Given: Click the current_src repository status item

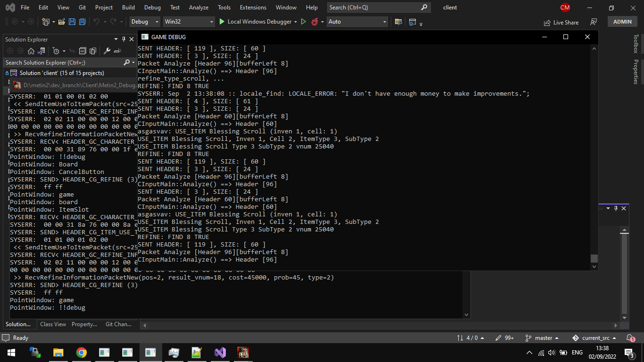Looking at the screenshot, I should [x=594, y=338].
